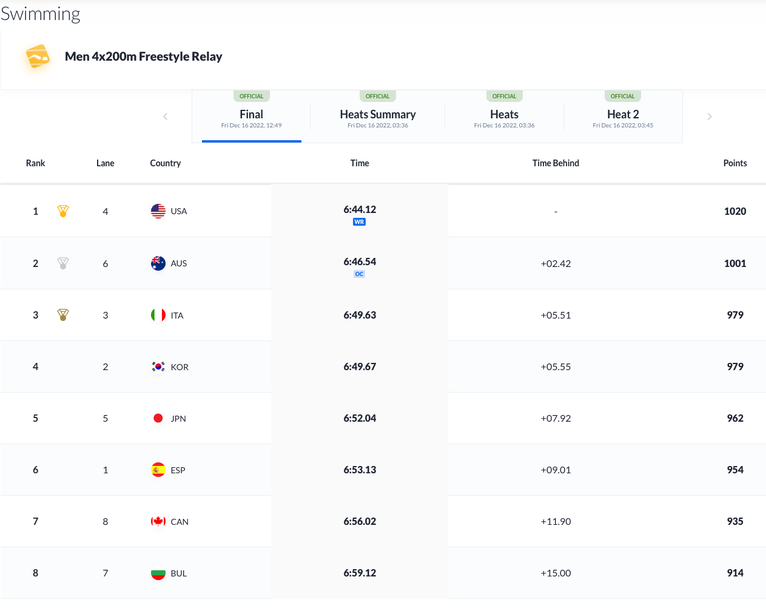Viewport: 766px width, 608px height.
Task: Click the Japan flag icon
Action: click(x=158, y=418)
